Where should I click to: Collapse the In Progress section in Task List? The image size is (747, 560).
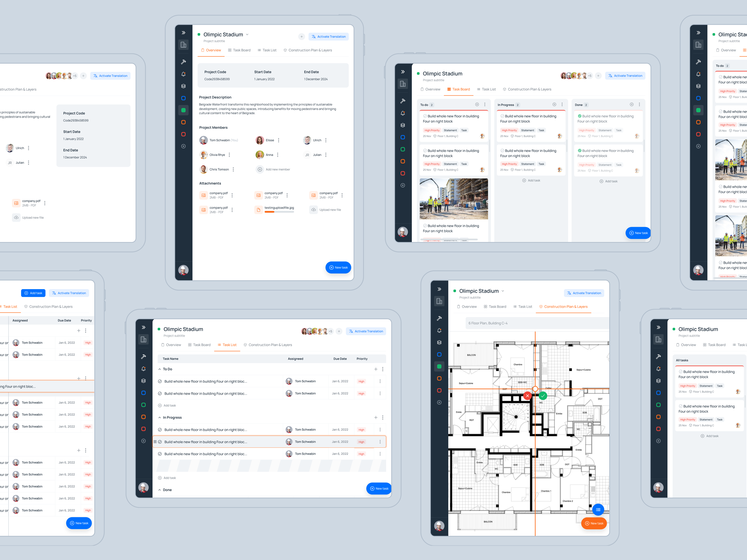(x=160, y=417)
